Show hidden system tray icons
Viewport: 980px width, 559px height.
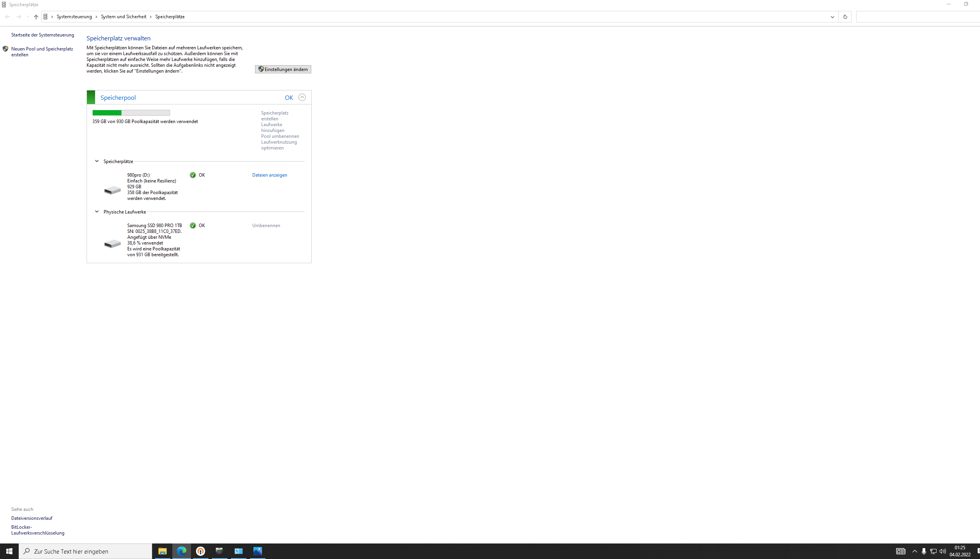click(x=914, y=551)
